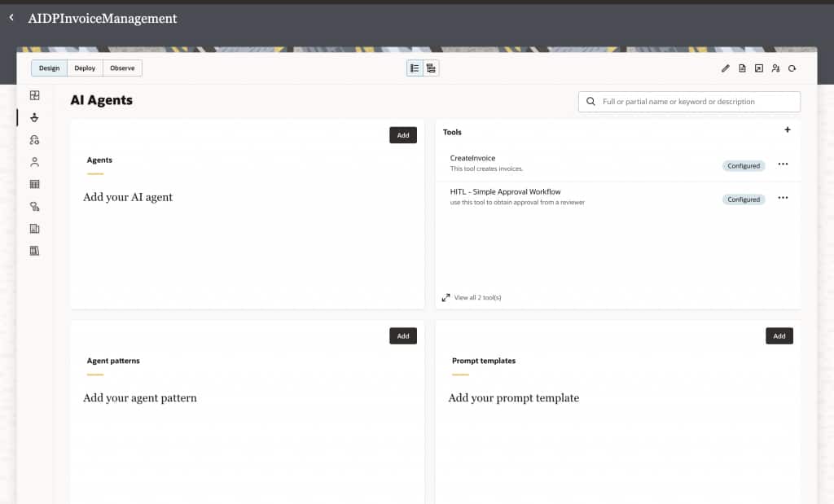Open the person roles icon in sidebar
The height and width of the screenshot is (504, 834).
click(x=34, y=162)
